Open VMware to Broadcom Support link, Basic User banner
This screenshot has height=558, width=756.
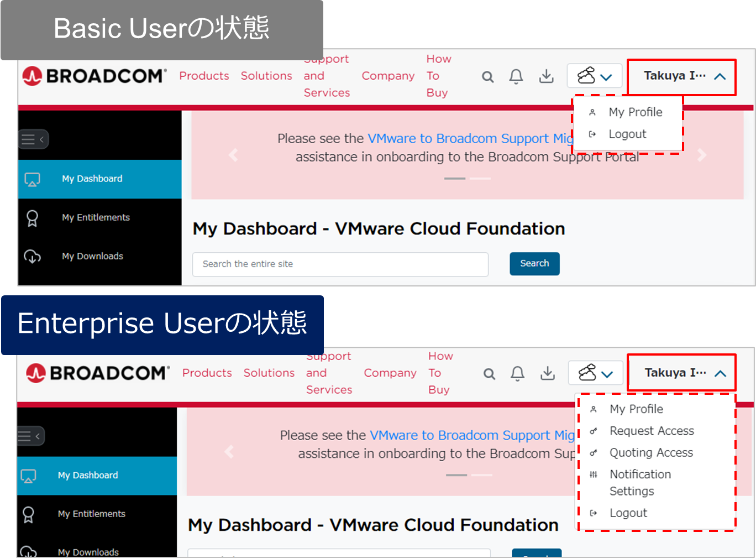(x=470, y=138)
